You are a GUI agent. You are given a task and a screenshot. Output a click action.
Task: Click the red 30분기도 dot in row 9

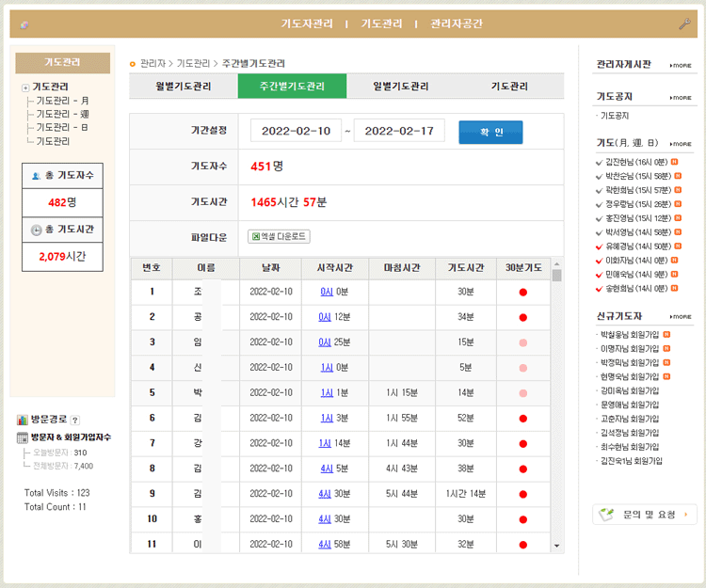click(522, 495)
